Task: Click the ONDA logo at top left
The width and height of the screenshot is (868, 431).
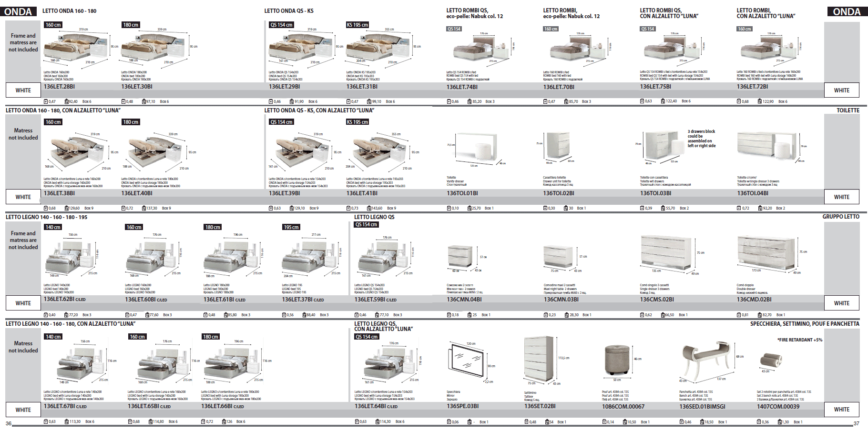Action: click(x=18, y=12)
